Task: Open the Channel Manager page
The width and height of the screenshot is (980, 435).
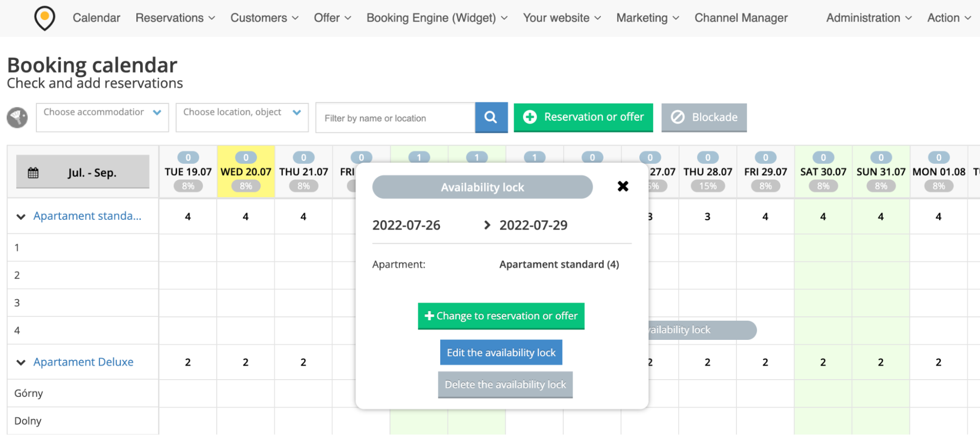Action: [741, 18]
